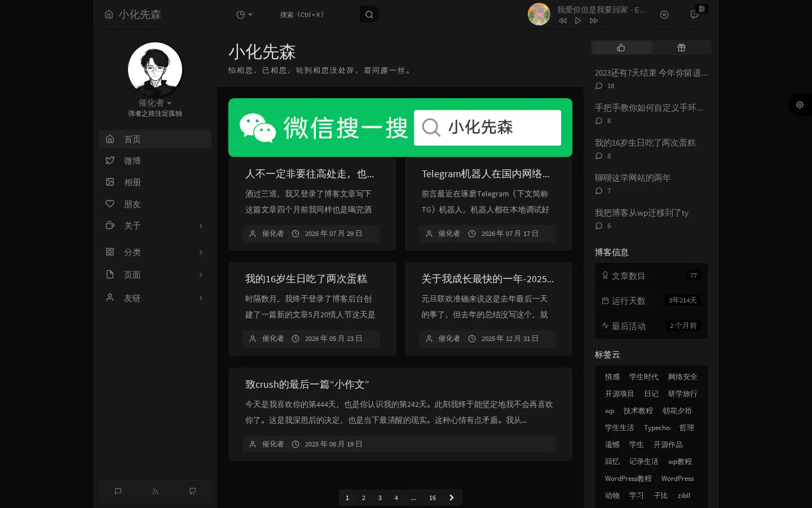The image size is (812, 508).
Task: Switch to gift icon tab in right sidebar
Action: pyautogui.click(x=681, y=47)
